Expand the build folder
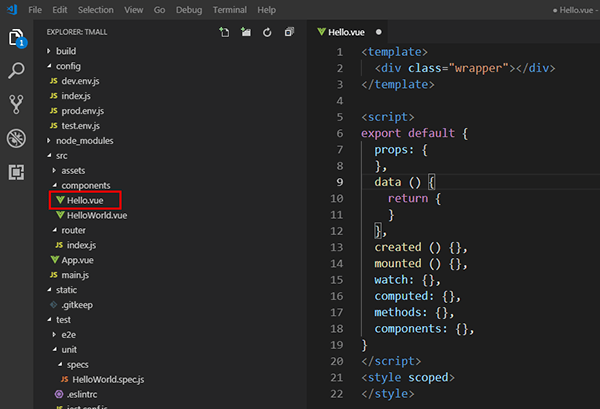The image size is (600, 409). [x=66, y=51]
